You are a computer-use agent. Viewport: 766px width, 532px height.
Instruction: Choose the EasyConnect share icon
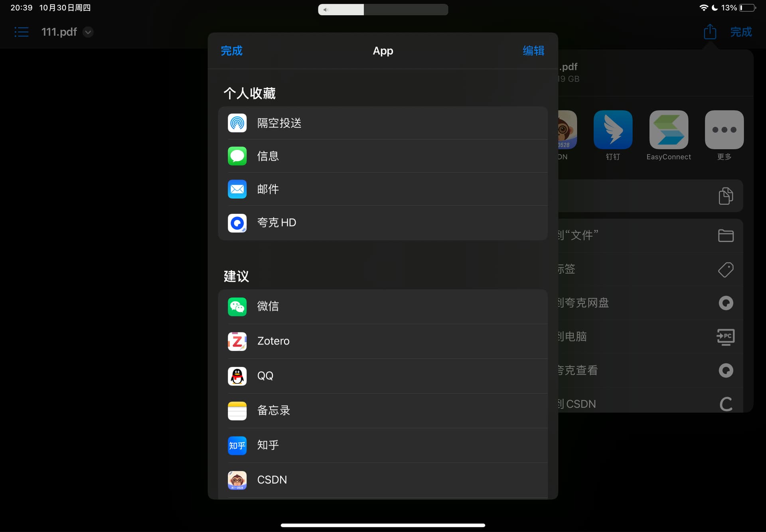669,130
